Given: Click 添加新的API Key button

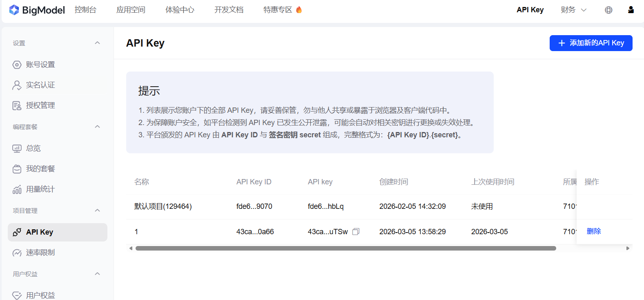Looking at the screenshot, I should point(591,43).
